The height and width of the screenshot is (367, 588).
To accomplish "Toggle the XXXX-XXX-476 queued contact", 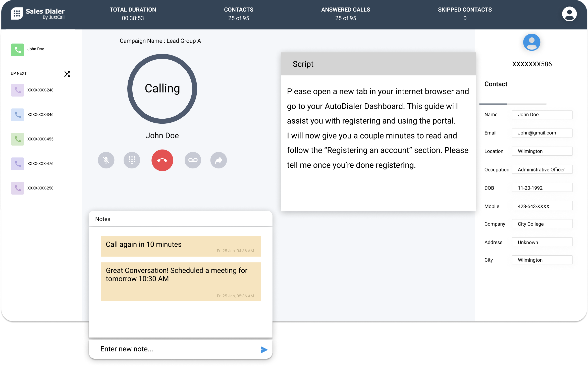I will pos(40,164).
